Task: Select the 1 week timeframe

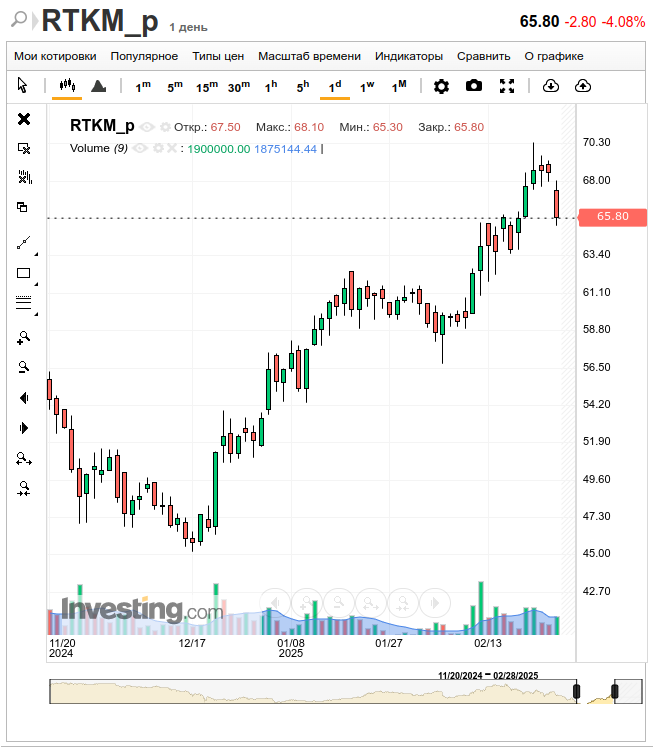Action: [367, 87]
